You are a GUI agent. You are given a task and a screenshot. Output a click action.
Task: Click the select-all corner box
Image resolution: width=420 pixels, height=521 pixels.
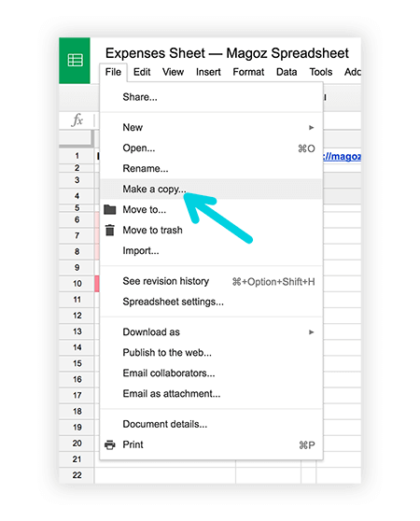click(76, 138)
